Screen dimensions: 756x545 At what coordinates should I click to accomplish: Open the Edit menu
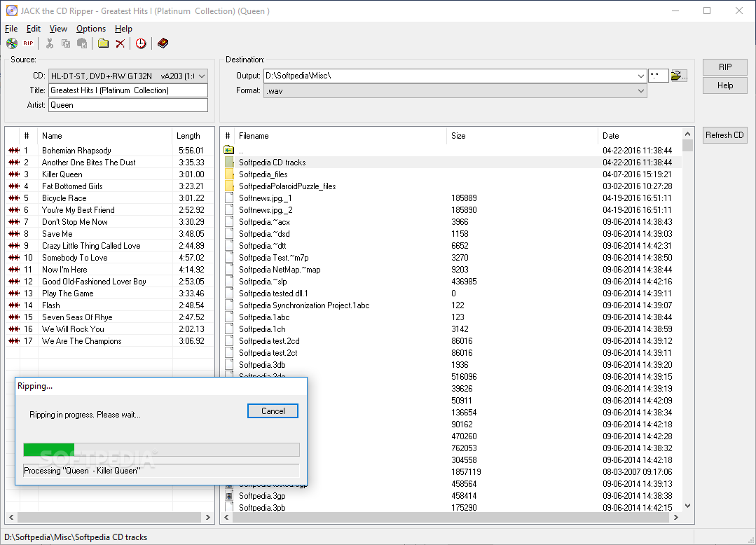[33, 29]
